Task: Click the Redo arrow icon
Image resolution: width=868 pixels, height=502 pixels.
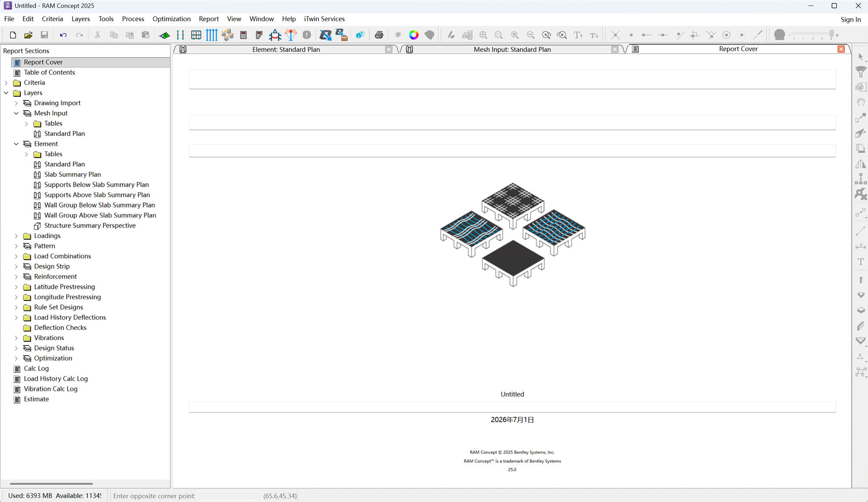Action: click(79, 35)
